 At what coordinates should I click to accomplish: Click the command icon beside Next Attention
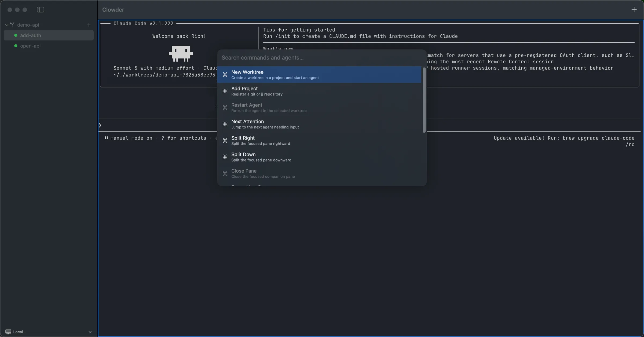click(x=225, y=124)
